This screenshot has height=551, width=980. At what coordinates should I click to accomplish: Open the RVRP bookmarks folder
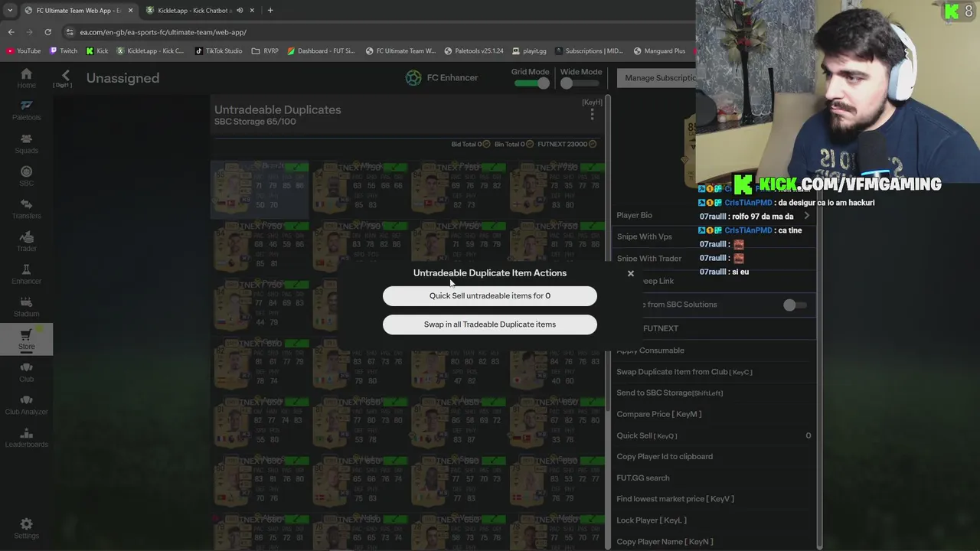pos(265,51)
